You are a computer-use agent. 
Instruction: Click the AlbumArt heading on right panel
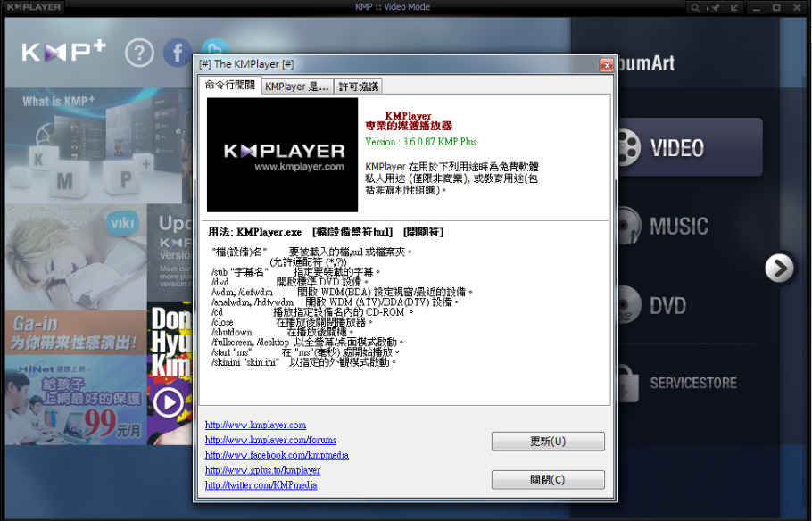click(x=645, y=63)
